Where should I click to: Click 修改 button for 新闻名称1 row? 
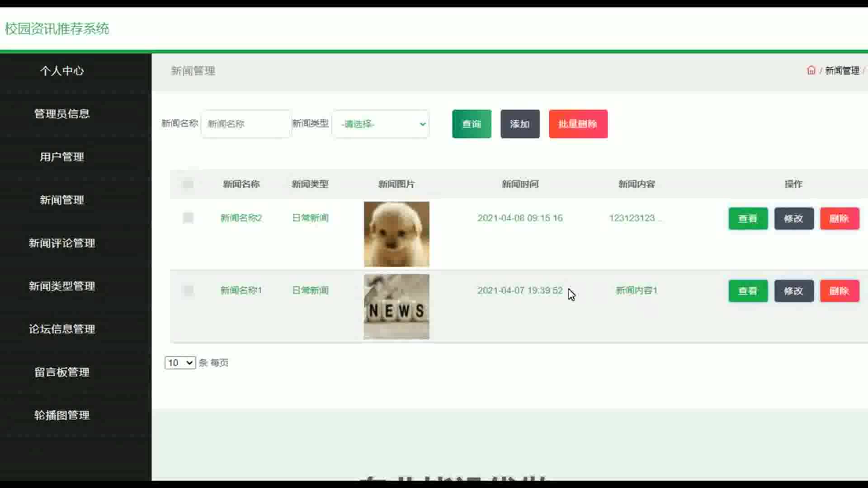coord(793,291)
